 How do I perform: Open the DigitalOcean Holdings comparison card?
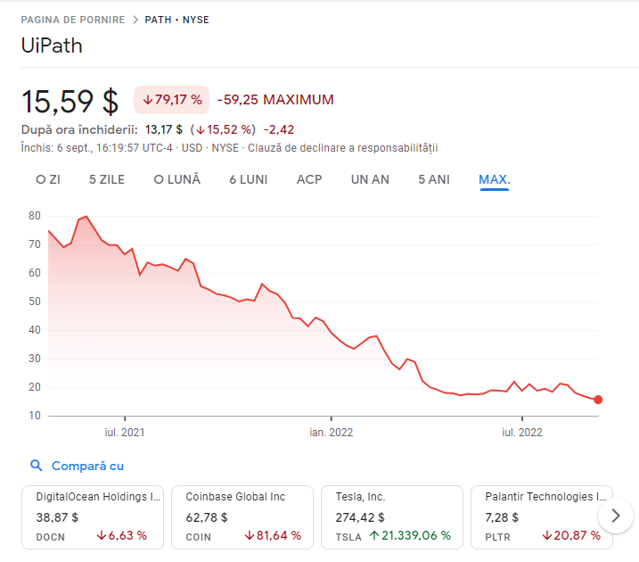[93, 517]
